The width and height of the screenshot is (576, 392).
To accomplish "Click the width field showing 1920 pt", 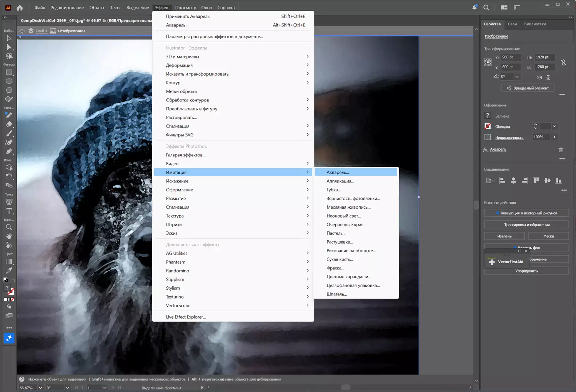I will 544,57.
